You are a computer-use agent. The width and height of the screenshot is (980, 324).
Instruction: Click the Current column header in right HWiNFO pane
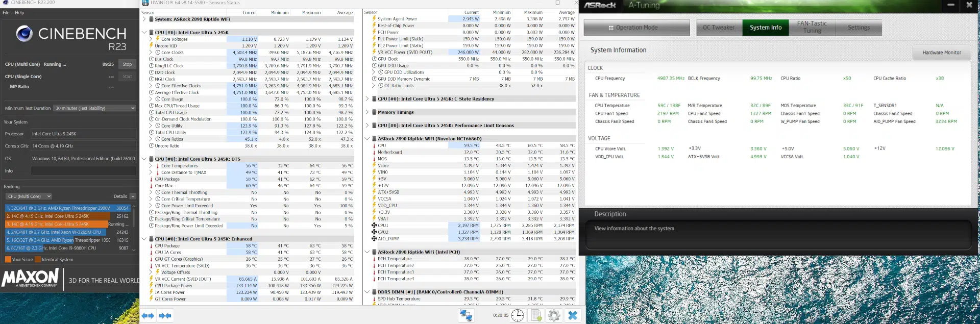click(x=472, y=12)
